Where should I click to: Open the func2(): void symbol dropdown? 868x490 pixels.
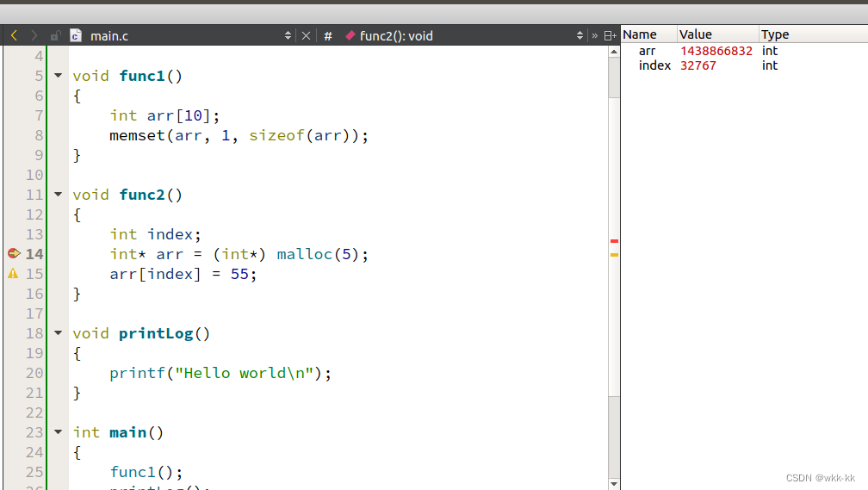coord(580,36)
